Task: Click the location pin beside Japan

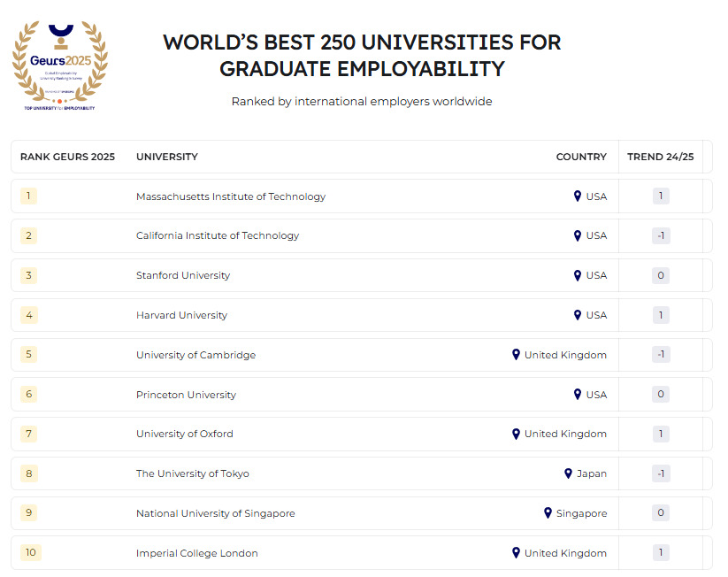Action: 568,473
